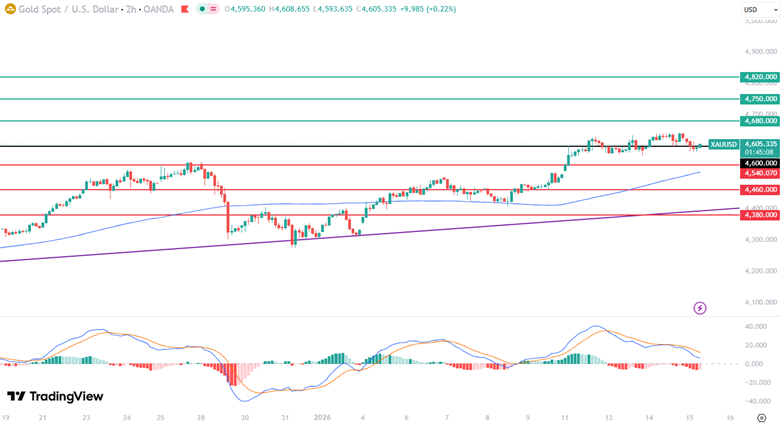The image size is (781, 425).
Task: Click the pink approximate-data indicator icon
Action: 215,9
